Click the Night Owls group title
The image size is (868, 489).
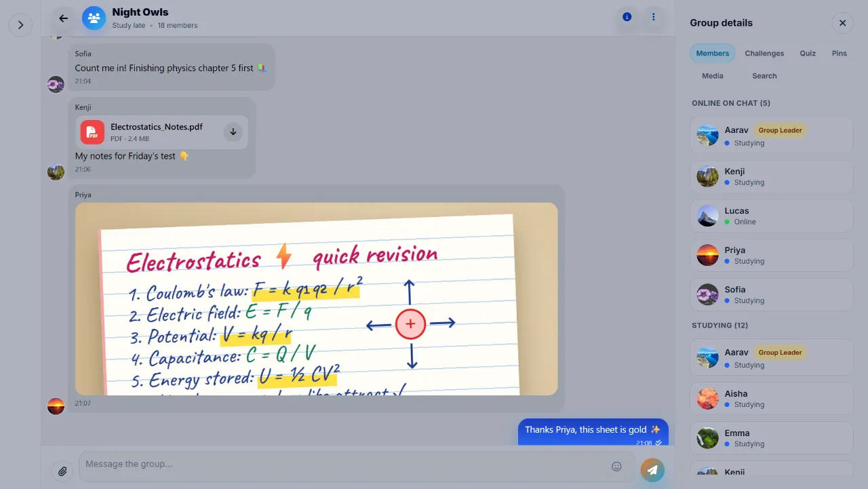(140, 12)
